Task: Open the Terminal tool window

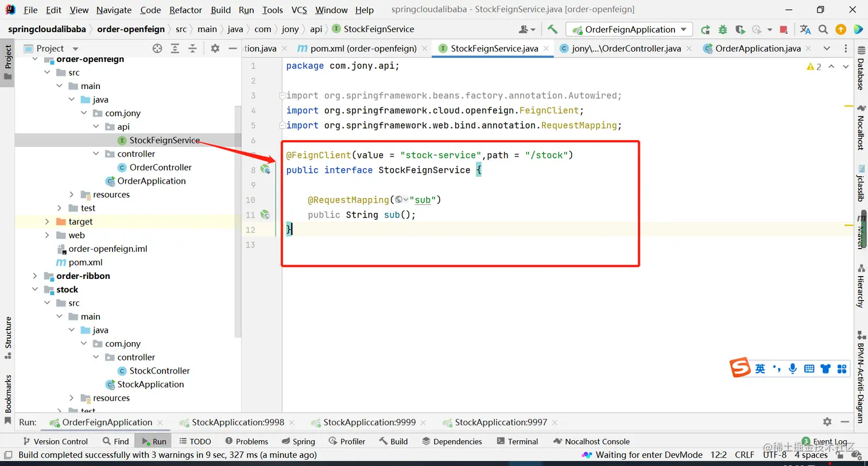Action: point(517,441)
